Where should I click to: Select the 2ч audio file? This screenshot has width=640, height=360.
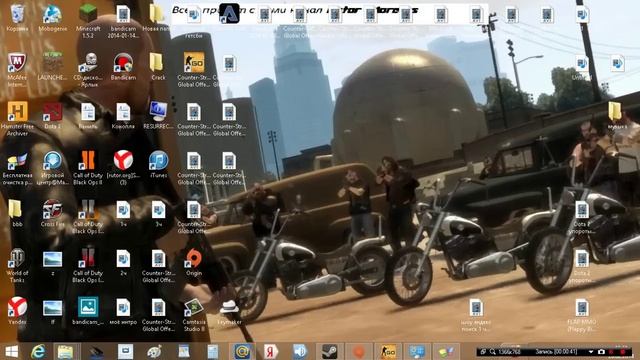coord(123,262)
